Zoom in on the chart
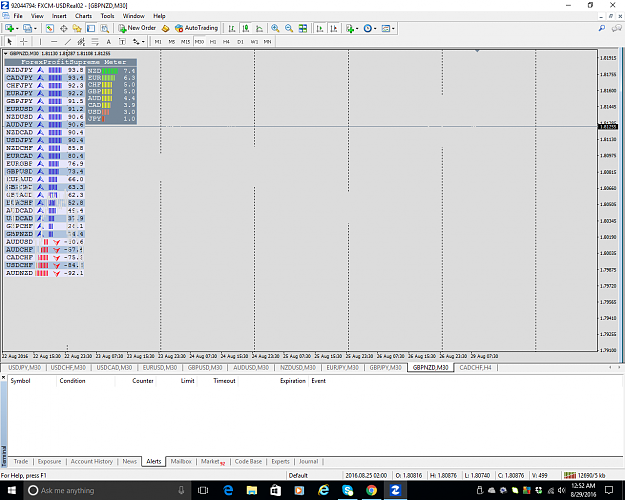 275,28
